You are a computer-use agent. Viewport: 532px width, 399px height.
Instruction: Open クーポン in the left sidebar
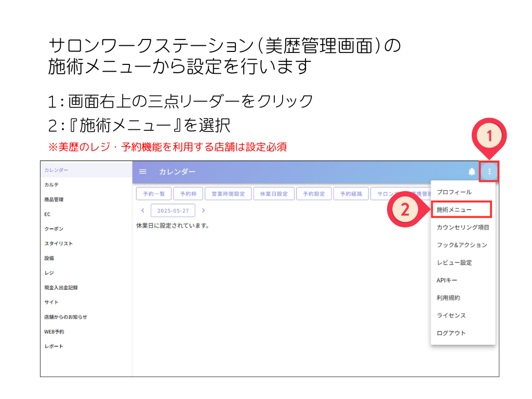click(86, 229)
